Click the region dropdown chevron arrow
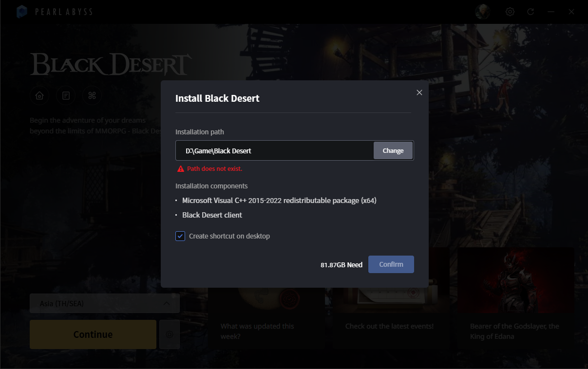This screenshot has height=369, width=588. tap(167, 303)
